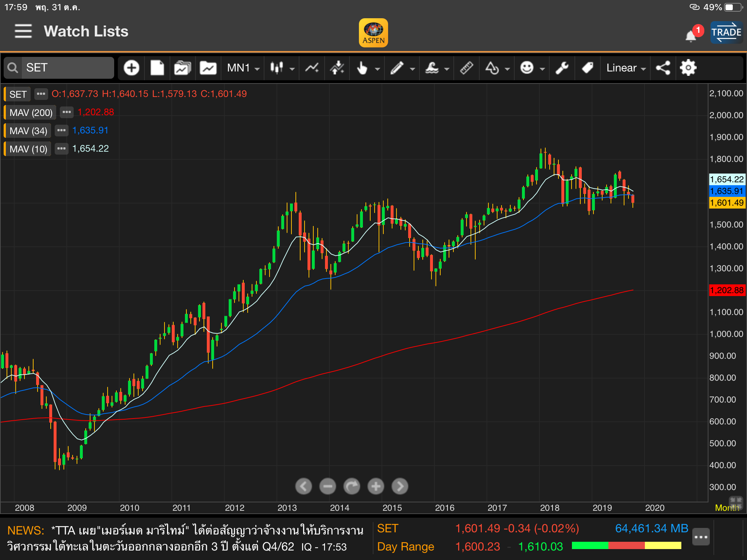Viewport: 747px width, 560px height.
Task: Open options for MAV (10) indicator
Action: (x=61, y=148)
